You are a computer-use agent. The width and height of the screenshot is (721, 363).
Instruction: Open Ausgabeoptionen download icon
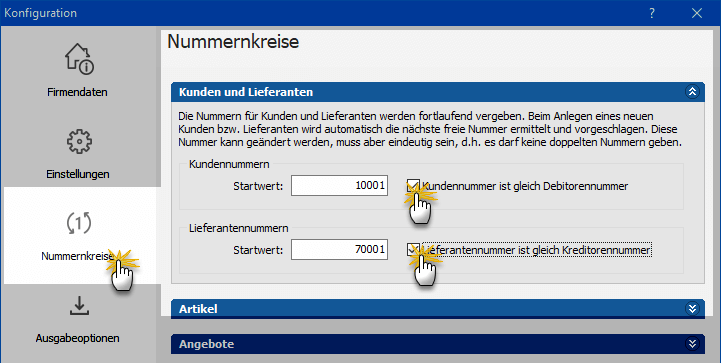tap(79, 306)
